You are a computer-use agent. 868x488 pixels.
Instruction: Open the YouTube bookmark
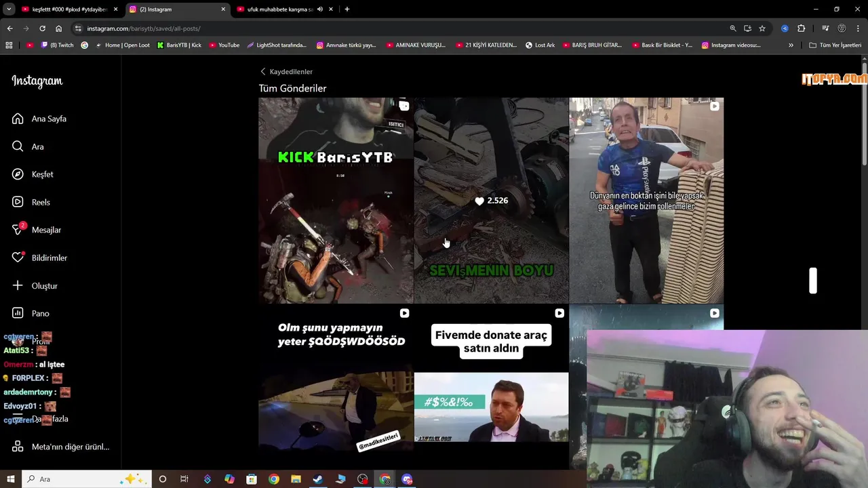[x=224, y=45]
